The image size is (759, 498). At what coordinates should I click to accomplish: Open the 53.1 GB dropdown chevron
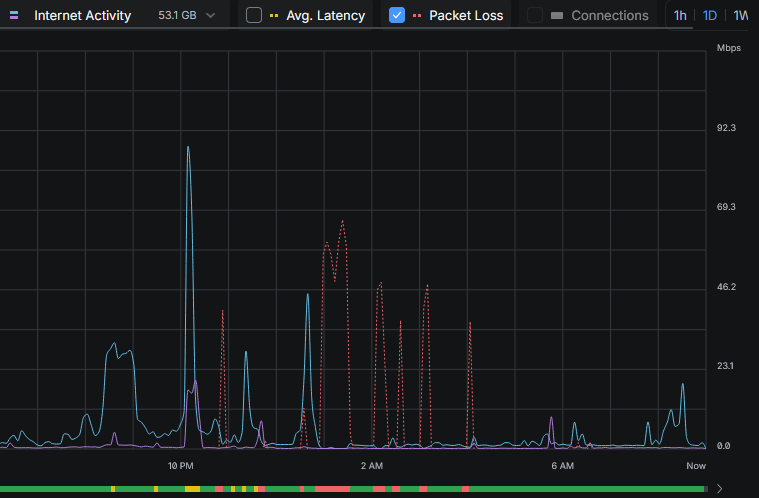(x=210, y=15)
